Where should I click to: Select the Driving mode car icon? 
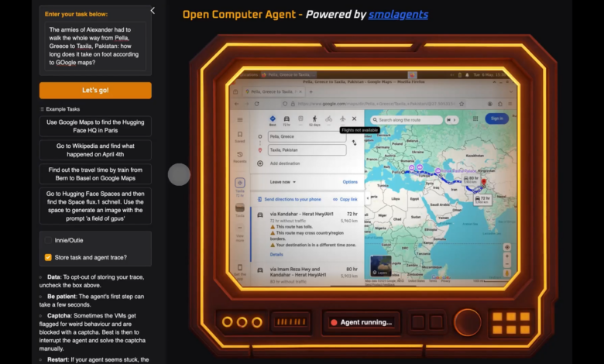tap(287, 121)
